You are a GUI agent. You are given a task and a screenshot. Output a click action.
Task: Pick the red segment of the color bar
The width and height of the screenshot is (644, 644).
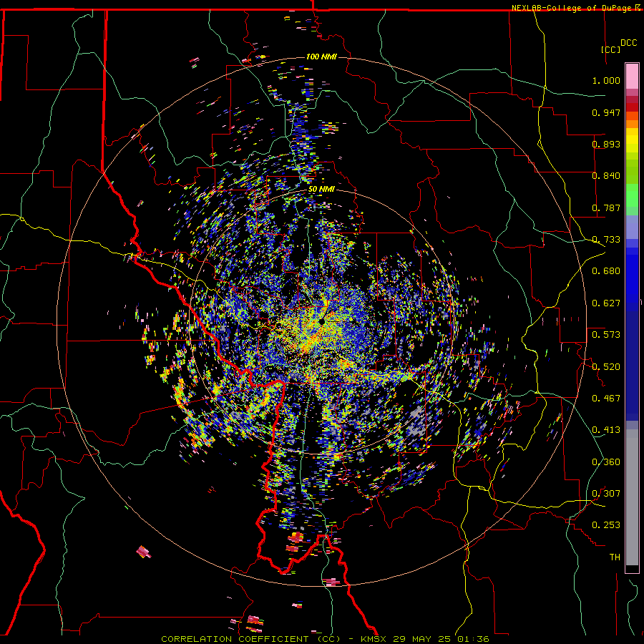pos(632,107)
